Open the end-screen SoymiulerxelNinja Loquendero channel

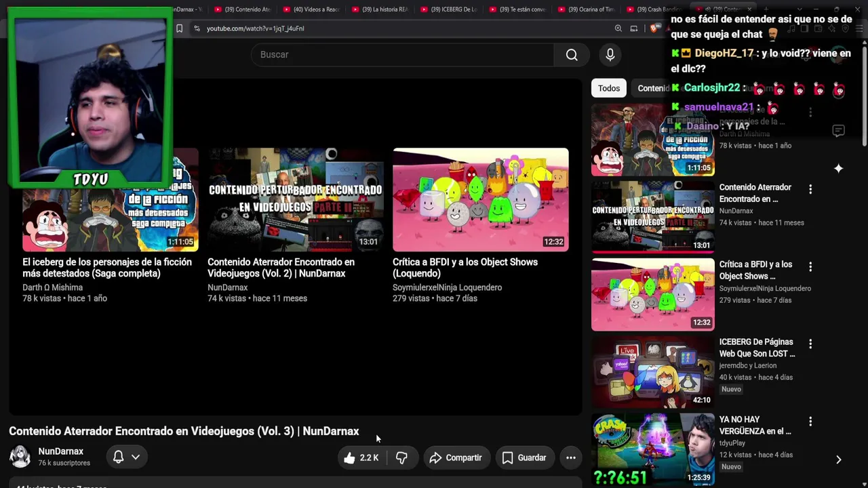[x=447, y=287]
